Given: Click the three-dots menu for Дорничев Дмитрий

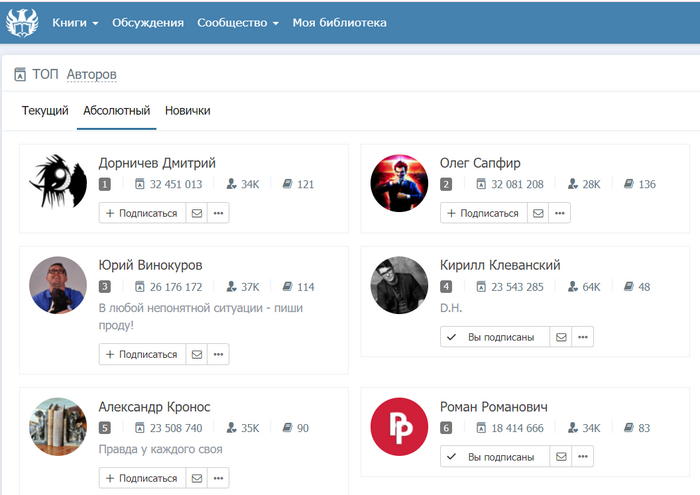Looking at the screenshot, I should pos(218,213).
